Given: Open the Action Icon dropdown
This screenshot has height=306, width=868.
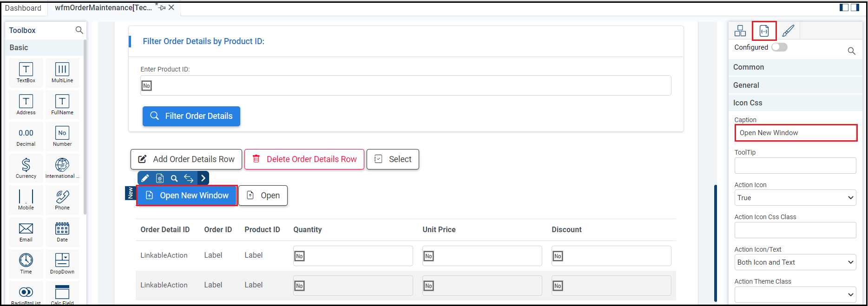Looking at the screenshot, I should [795, 198].
